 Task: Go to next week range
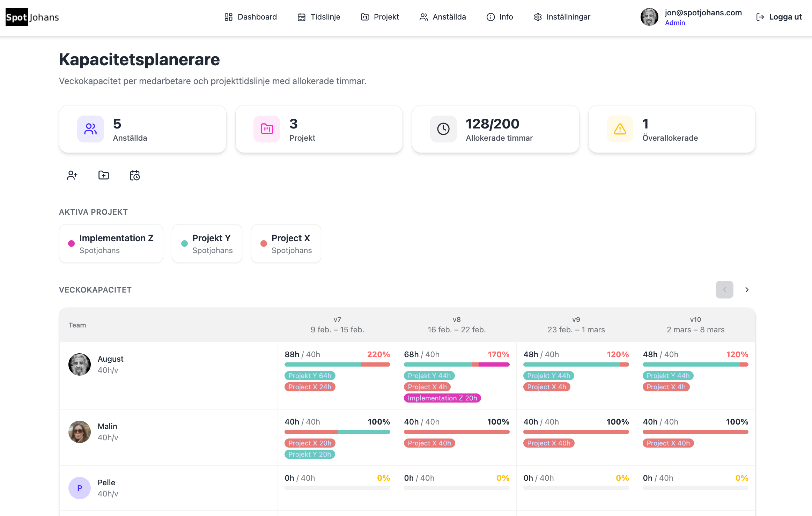(x=747, y=290)
